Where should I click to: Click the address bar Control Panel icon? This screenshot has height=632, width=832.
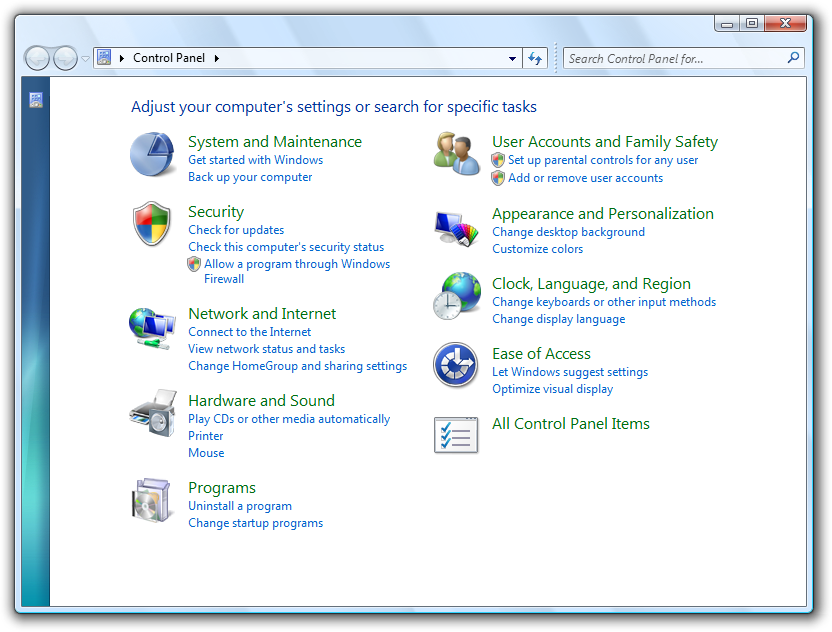click(105, 57)
